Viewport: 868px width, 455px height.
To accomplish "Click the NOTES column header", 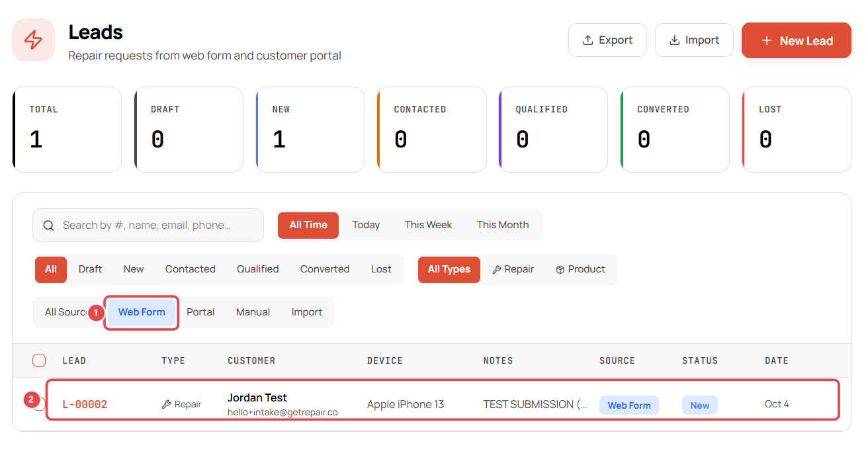I will click(498, 360).
